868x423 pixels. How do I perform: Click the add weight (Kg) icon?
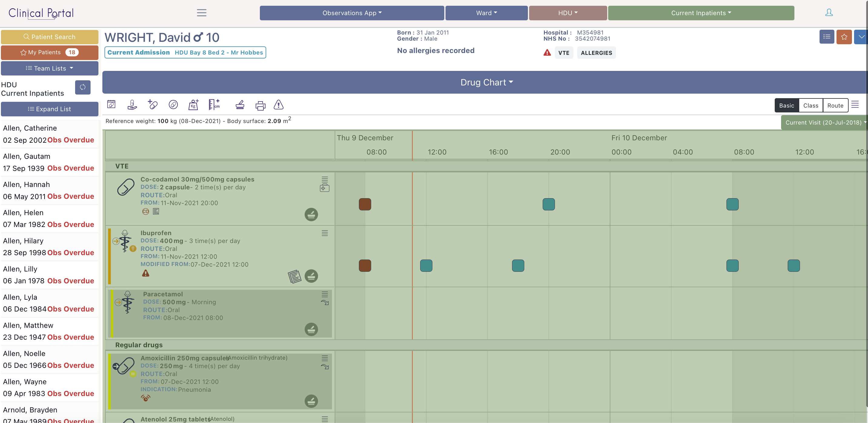[194, 105]
